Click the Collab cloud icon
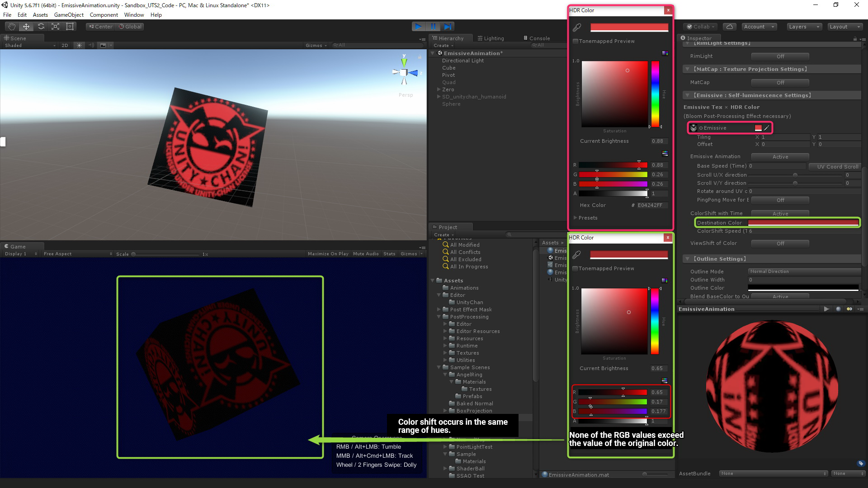 [x=730, y=26]
